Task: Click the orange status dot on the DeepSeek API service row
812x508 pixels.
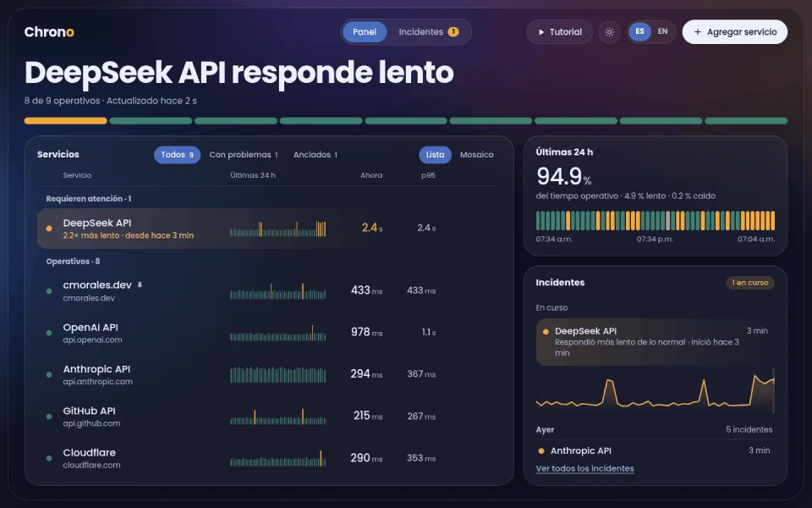Action: (49, 229)
